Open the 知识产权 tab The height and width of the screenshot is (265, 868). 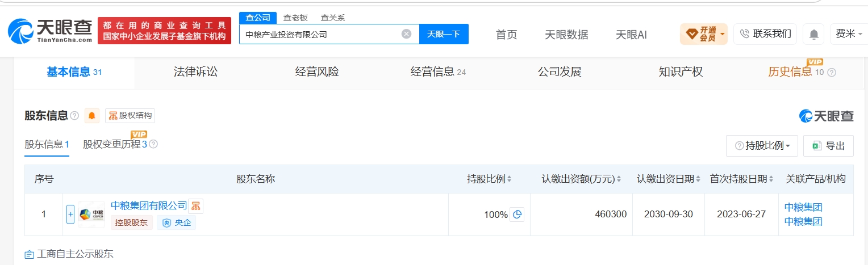(x=681, y=72)
